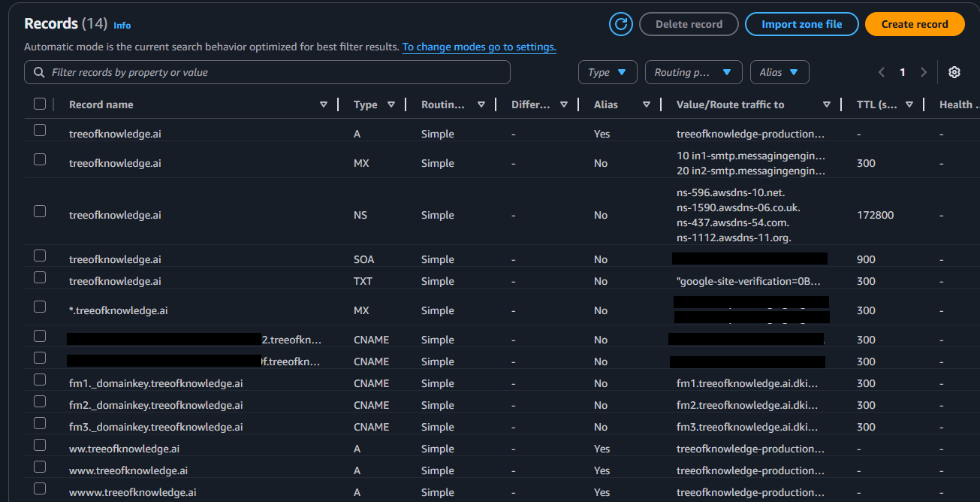Image resolution: width=980 pixels, height=502 pixels.
Task: Sort by TTL column arrow
Action: point(909,104)
